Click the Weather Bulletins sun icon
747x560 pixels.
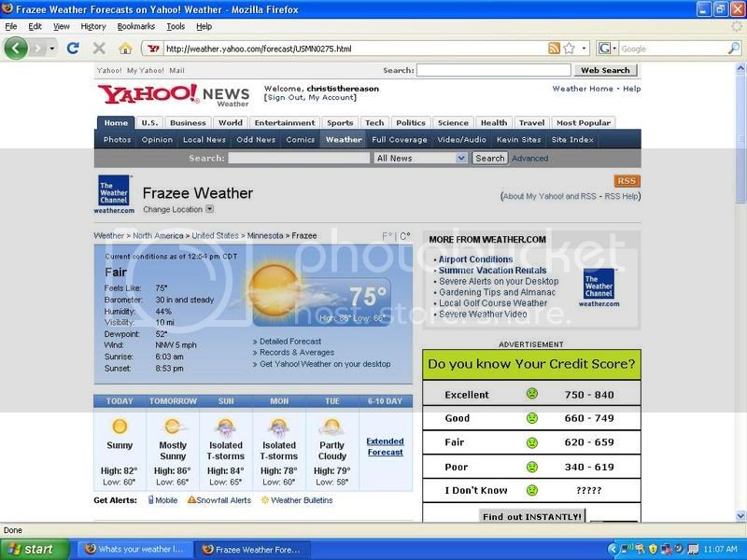265,500
